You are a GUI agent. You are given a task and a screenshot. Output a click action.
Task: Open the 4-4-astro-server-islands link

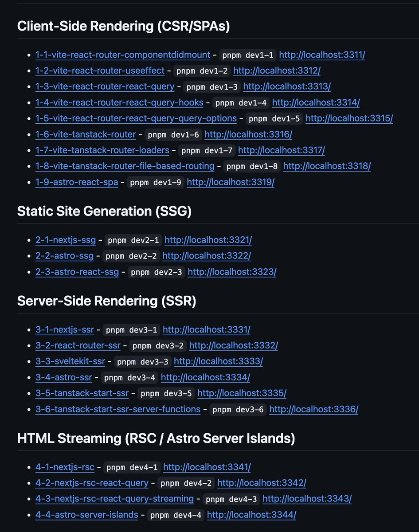pos(87,515)
